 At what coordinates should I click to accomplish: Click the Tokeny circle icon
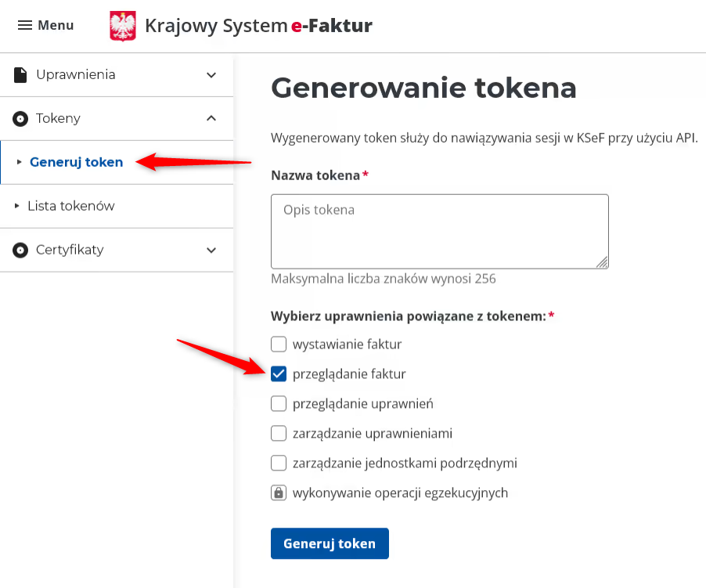(x=20, y=119)
